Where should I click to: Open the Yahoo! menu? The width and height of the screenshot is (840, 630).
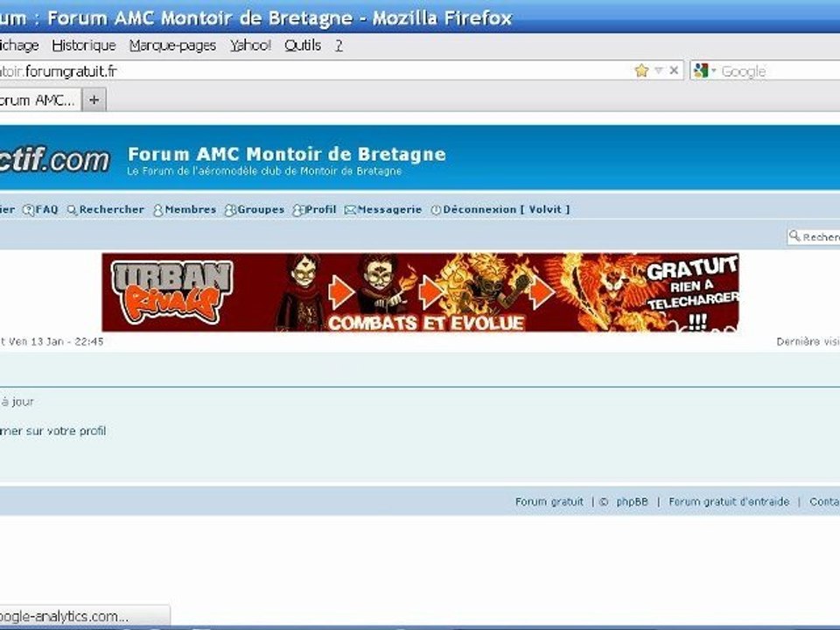(x=250, y=45)
